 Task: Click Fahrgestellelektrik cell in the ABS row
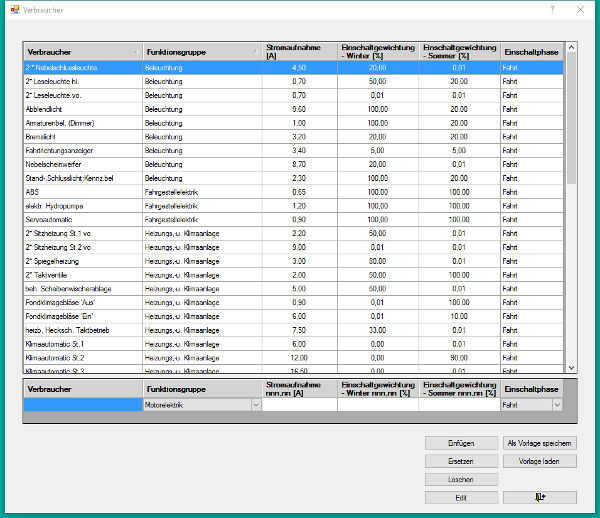click(x=202, y=192)
